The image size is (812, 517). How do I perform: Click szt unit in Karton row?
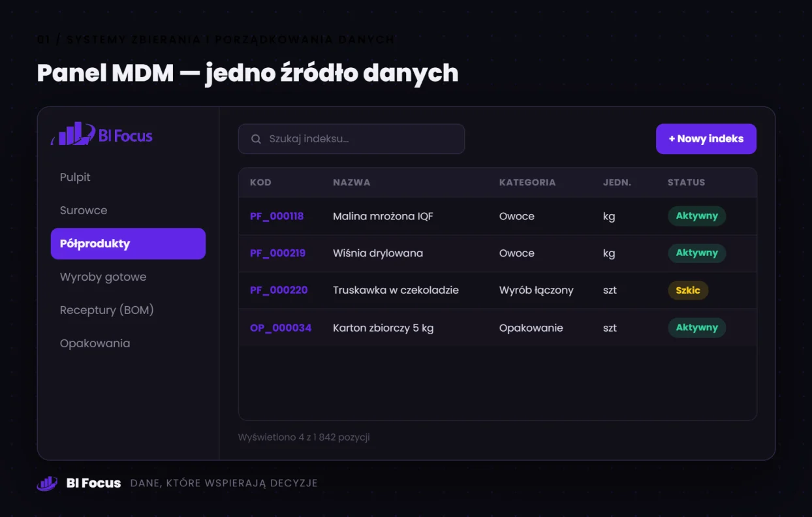610,328
